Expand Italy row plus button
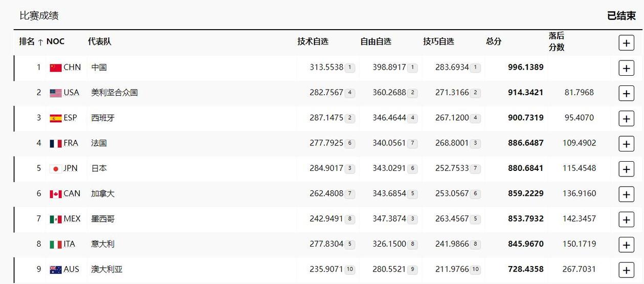The width and height of the screenshot is (644, 284). pos(626,245)
